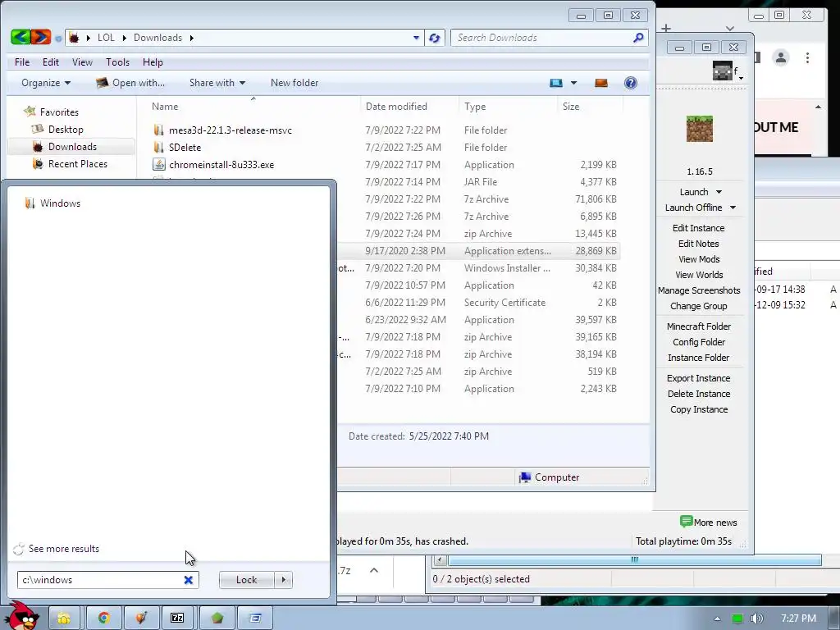The image size is (840, 630).
Task: Open the Edit menu
Action: [51, 62]
